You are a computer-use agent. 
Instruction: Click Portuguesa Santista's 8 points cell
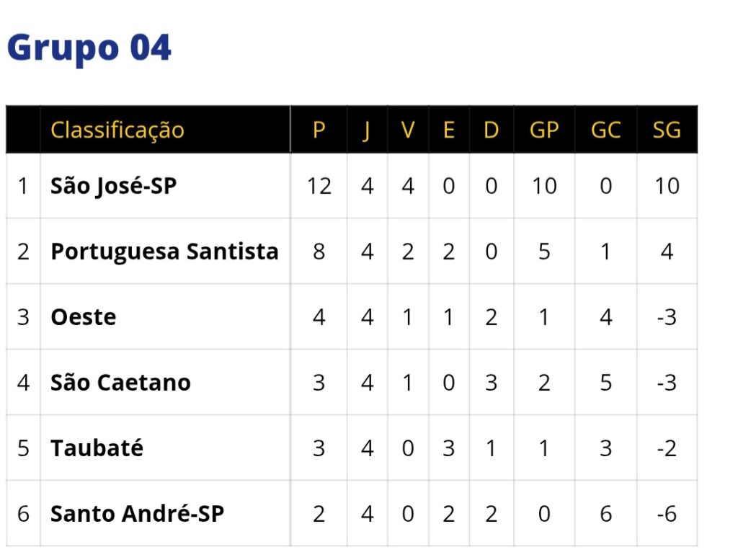coord(319,252)
